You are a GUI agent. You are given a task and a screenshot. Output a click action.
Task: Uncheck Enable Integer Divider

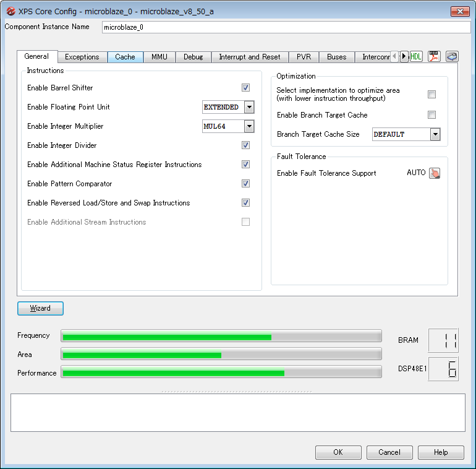(x=245, y=145)
